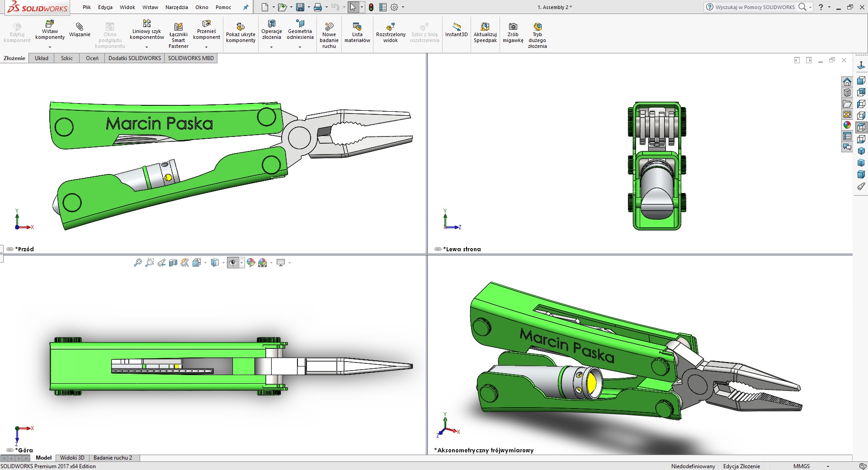This screenshot has height=470, width=868.
Task: Toggle Tryb dużego złożenia mode
Action: tap(537, 35)
